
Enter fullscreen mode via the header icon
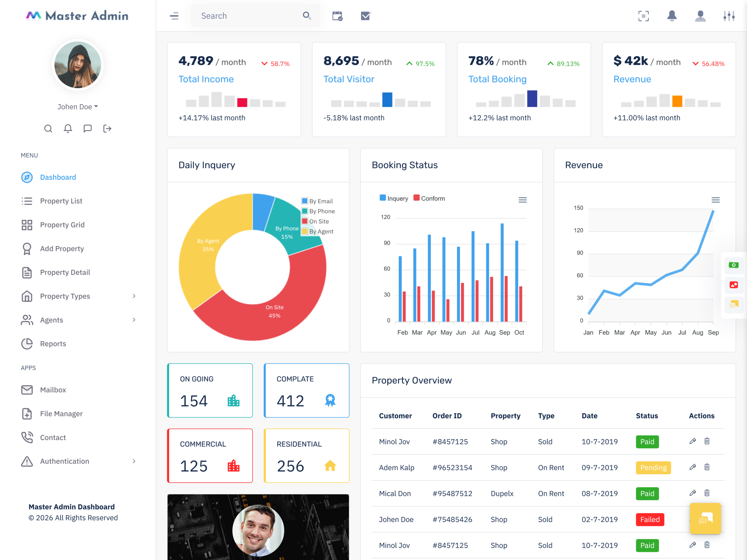tap(644, 16)
